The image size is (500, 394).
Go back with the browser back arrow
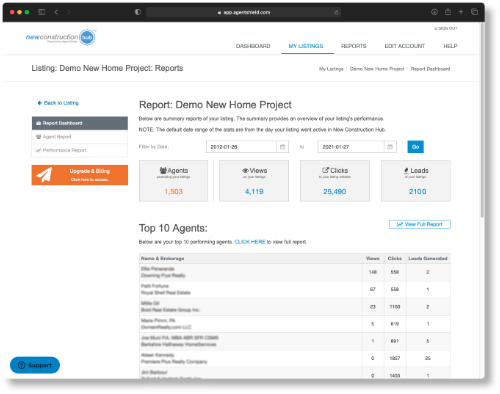pyautogui.click(x=56, y=12)
